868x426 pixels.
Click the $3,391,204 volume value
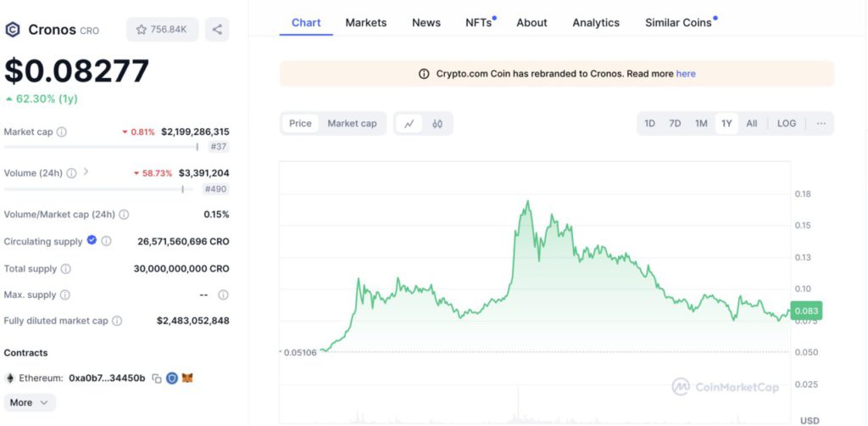[x=203, y=173]
